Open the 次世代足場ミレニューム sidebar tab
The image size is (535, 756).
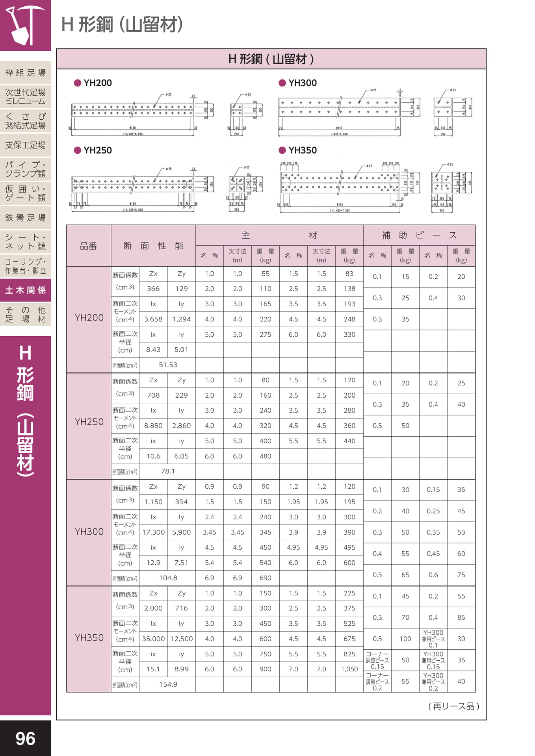pos(25,96)
